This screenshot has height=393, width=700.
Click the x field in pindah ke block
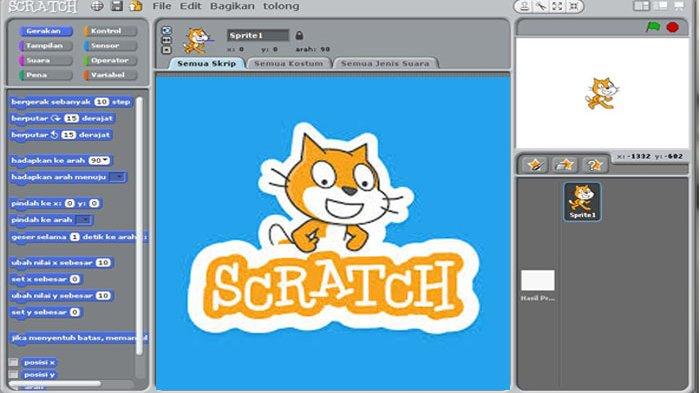(x=70, y=203)
